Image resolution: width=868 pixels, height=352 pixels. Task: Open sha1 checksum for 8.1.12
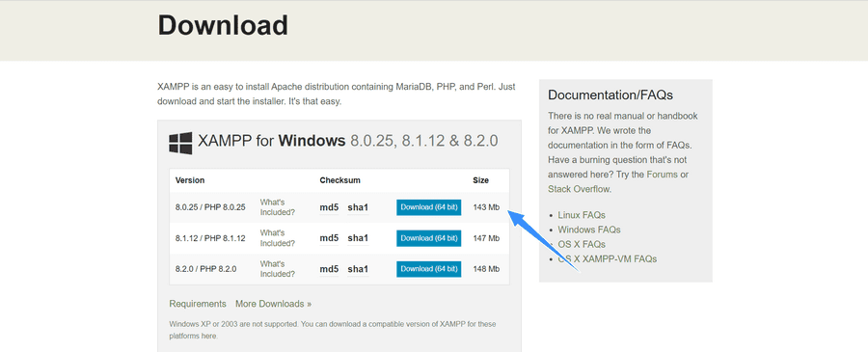click(358, 238)
